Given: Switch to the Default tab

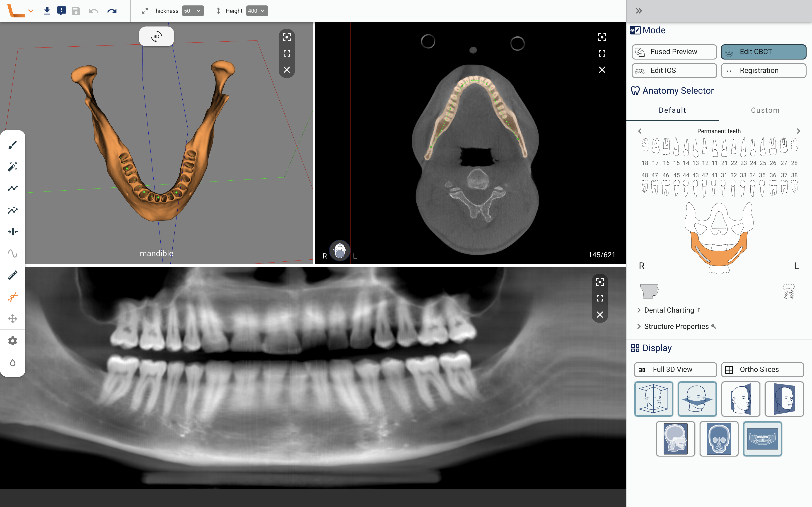Looking at the screenshot, I should [x=672, y=110].
